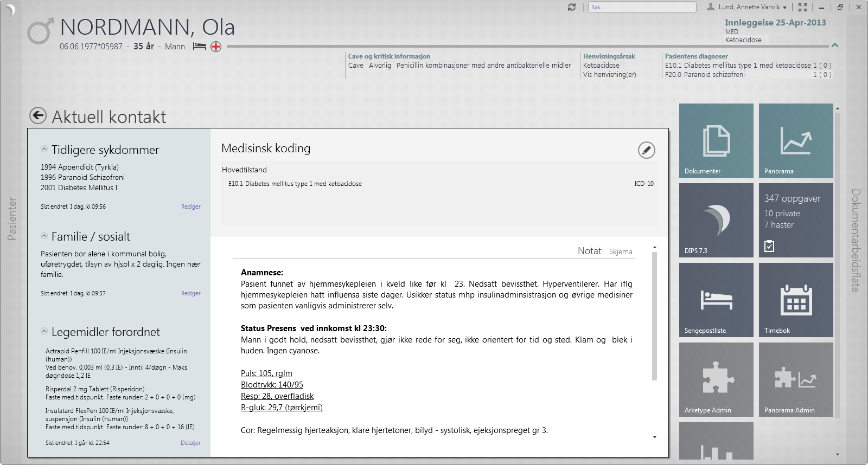Click the note area's vertical scrollbar
Image resolution: width=868 pixels, height=465 pixels.
[x=654, y=317]
